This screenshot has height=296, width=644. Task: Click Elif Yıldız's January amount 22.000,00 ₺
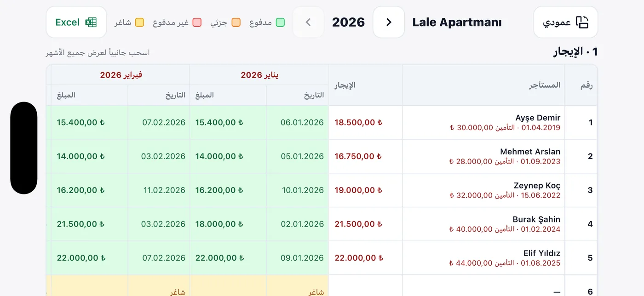219,258
